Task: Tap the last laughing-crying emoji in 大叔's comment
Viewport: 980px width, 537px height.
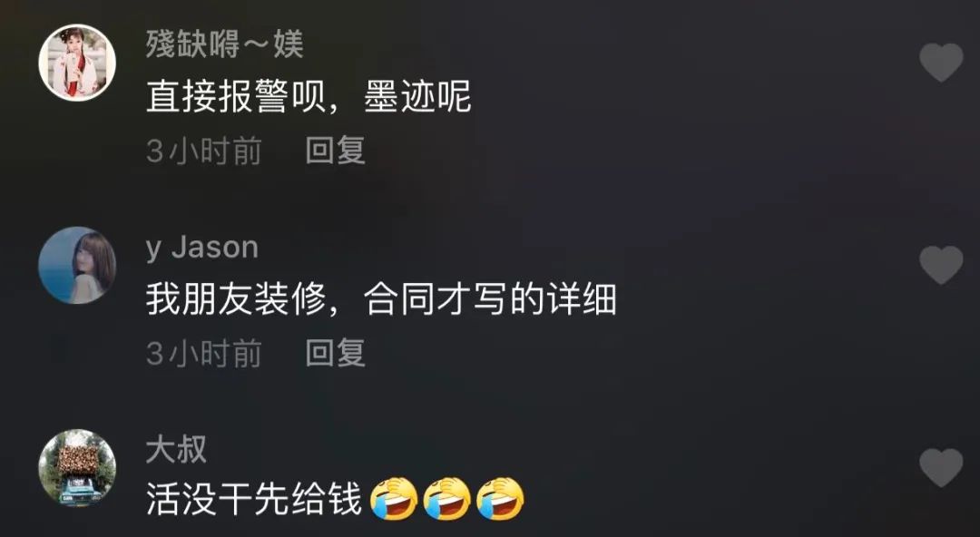Action: (501, 498)
